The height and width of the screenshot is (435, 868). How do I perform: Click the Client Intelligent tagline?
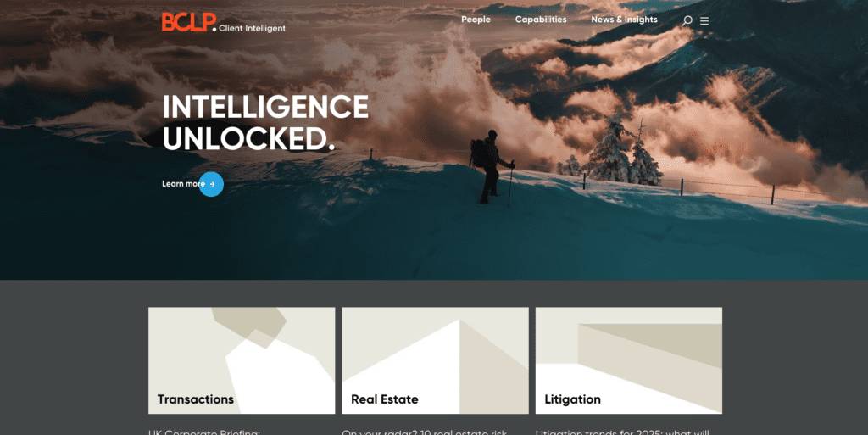[252, 28]
